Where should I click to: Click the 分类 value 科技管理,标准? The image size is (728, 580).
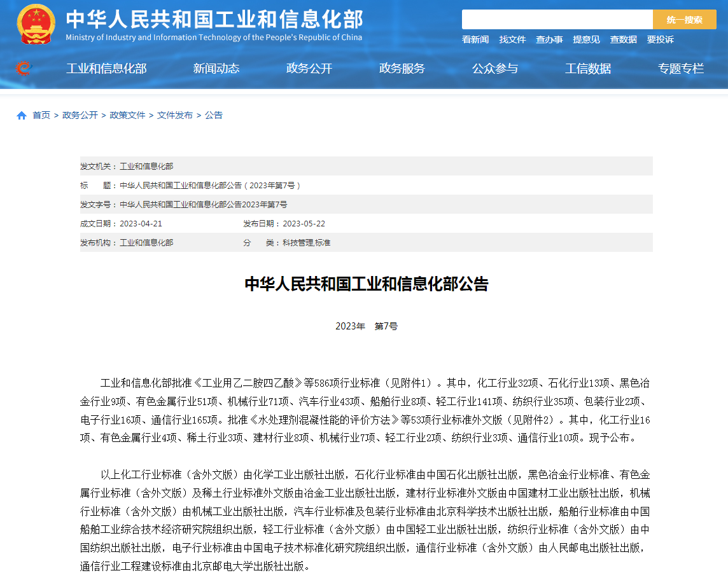point(307,242)
